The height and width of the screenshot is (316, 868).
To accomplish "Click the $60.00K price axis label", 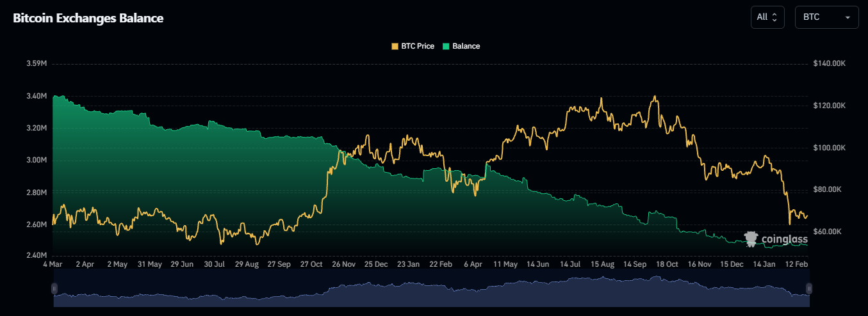I will tap(828, 231).
